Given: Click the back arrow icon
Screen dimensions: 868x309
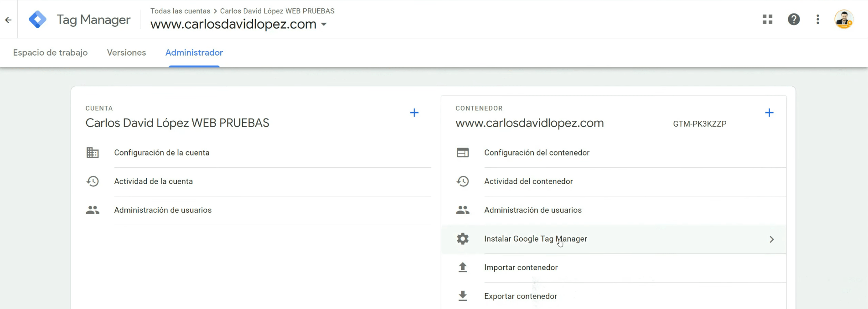Looking at the screenshot, I should pyautogui.click(x=8, y=20).
